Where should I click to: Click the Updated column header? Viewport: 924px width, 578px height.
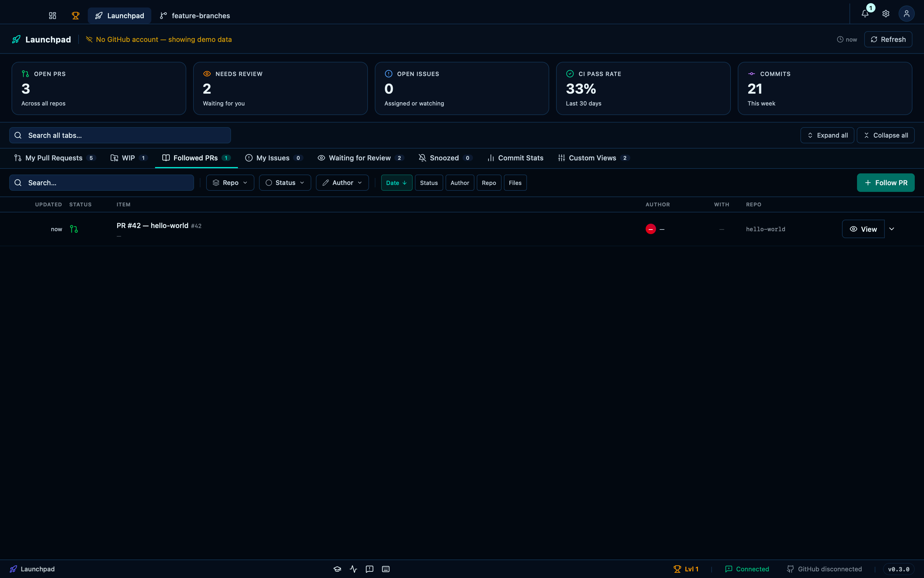[x=49, y=205]
